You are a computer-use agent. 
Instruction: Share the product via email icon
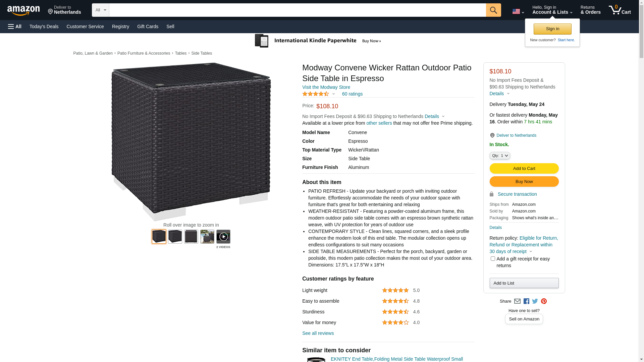(517, 301)
